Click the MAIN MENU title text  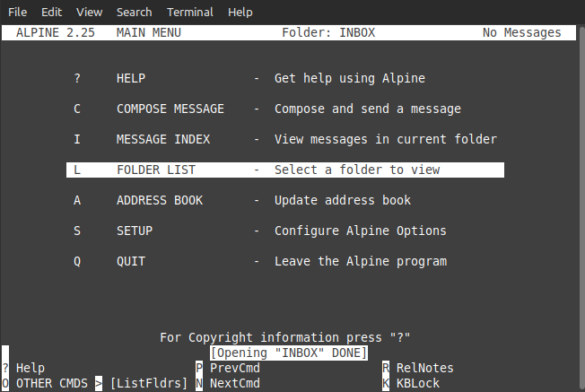pyautogui.click(x=148, y=33)
